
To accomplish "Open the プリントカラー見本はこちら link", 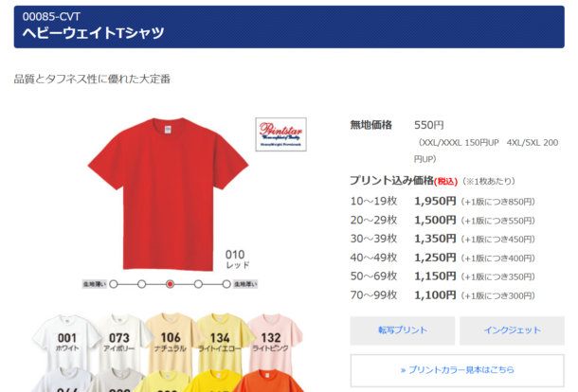I will (x=457, y=370).
